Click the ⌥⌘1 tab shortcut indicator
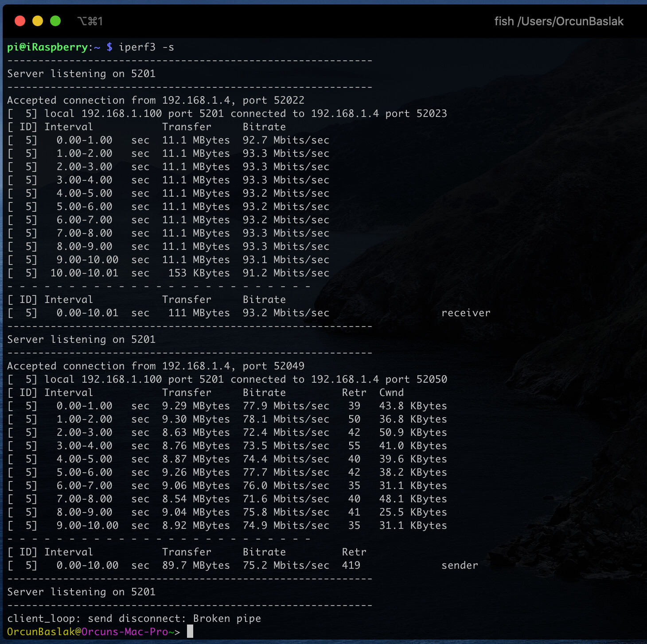The image size is (647, 644). tap(90, 20)
